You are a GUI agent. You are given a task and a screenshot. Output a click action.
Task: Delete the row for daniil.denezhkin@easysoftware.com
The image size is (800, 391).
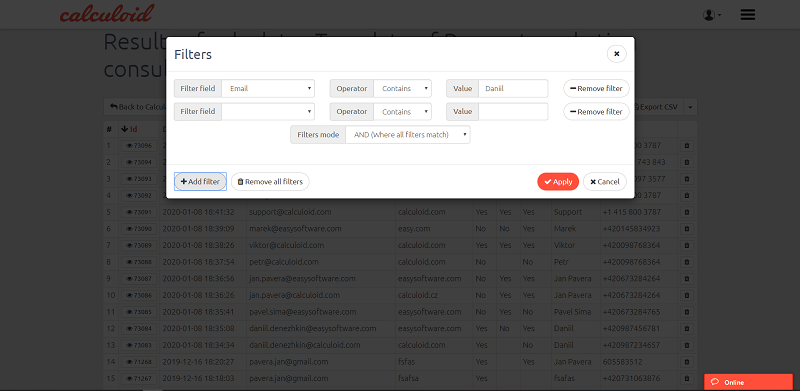click(x=687, y=329)
